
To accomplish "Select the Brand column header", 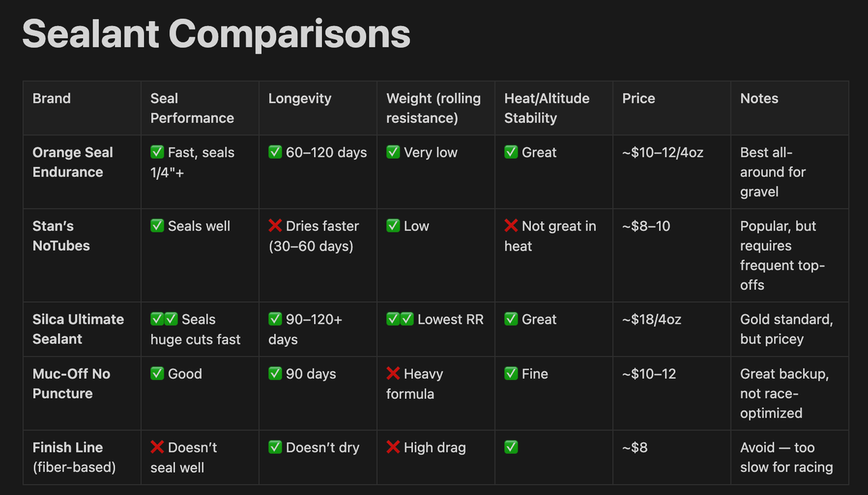I will click(x=82, y=108).
